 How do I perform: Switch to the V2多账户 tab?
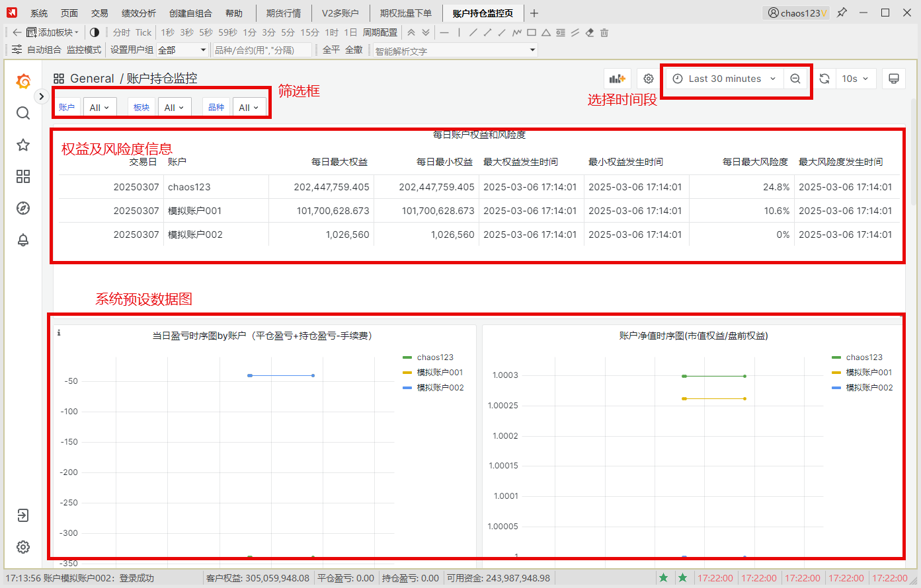340,13
